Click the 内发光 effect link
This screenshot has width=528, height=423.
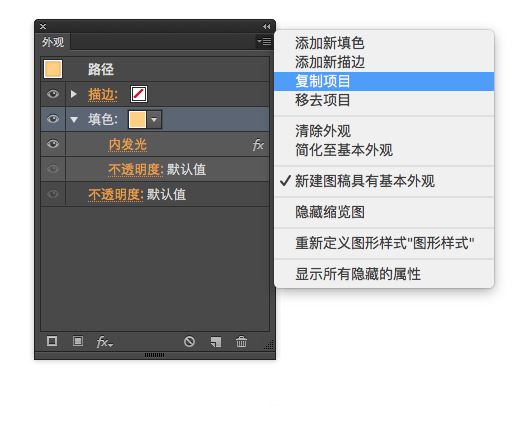tap(128, 145)
